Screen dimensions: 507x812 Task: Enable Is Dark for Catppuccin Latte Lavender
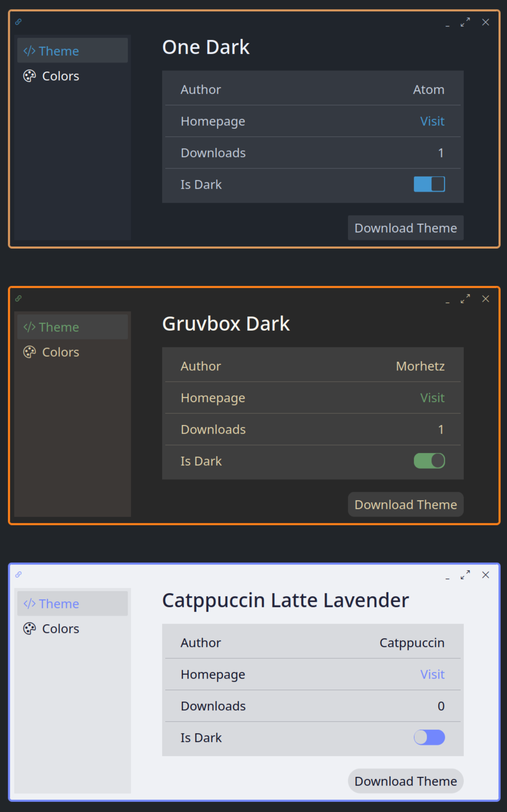click(429, 737)
